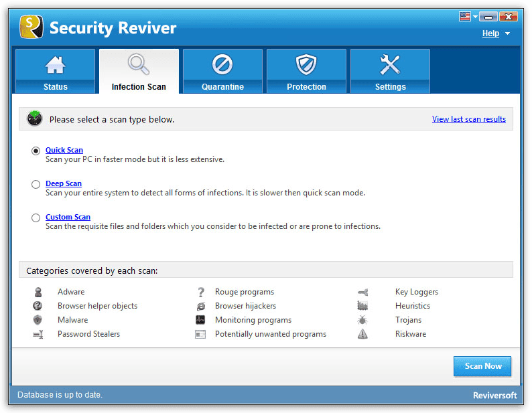Open the language dropdown arrow beside flag
The image size is (532, 413).
[475, 16]
